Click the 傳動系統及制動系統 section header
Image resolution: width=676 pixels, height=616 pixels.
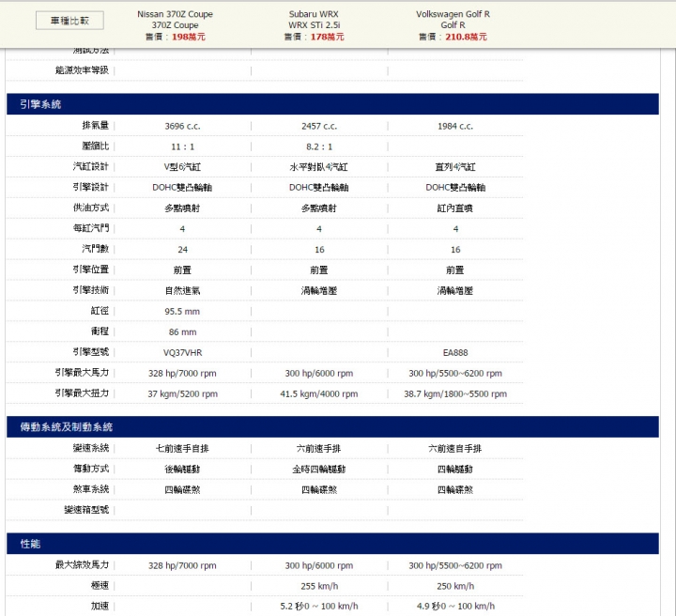pos(332,426)
